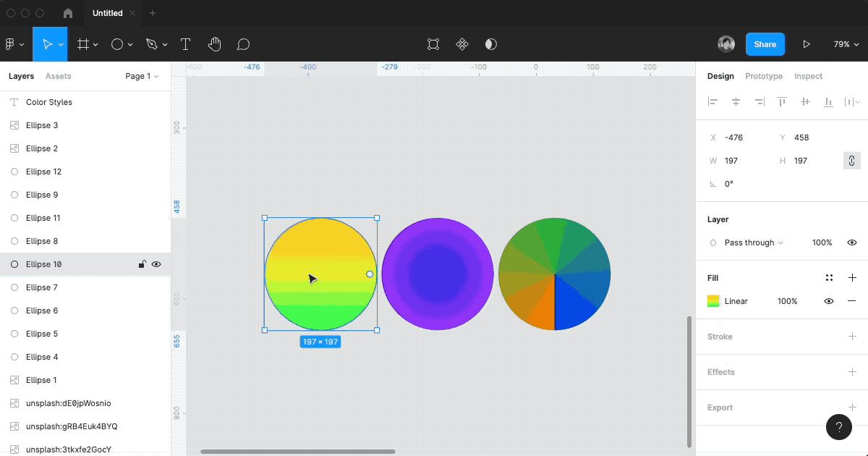Select the Hand tool
Screen dimensions: 868x456
(x=214, y=44)
